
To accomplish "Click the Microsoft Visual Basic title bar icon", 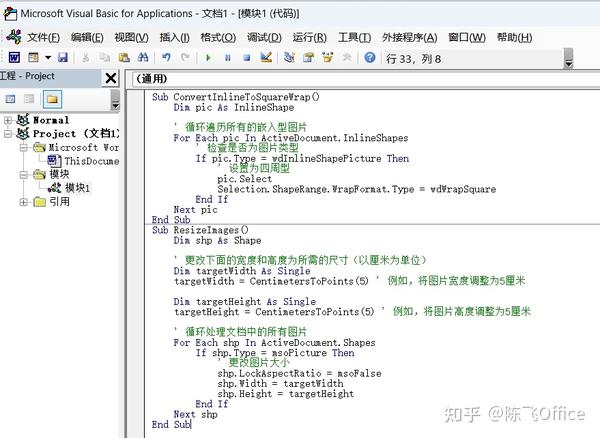I will tap(10, 14).
